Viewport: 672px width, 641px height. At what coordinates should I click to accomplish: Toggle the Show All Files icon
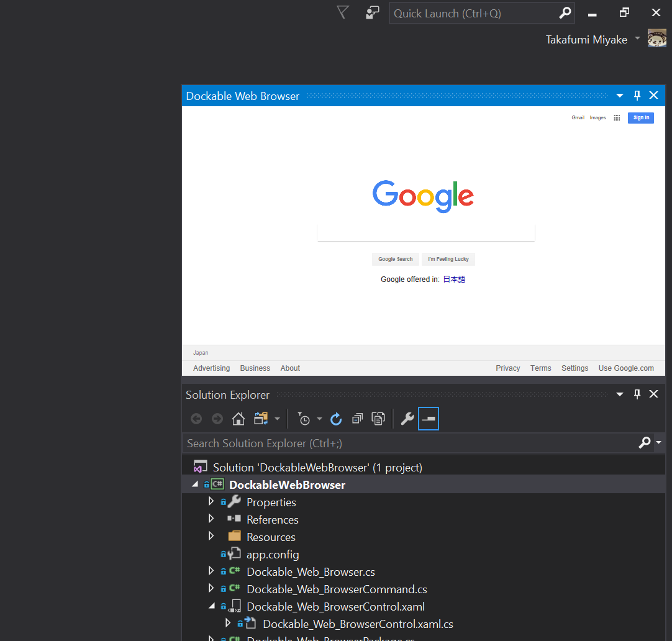(378, 419)
